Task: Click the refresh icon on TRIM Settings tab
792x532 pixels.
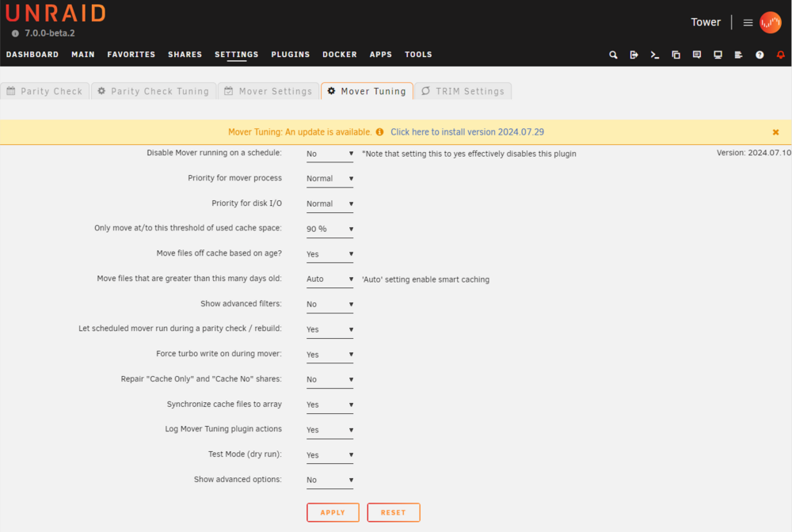Action: tap(426, 91)
